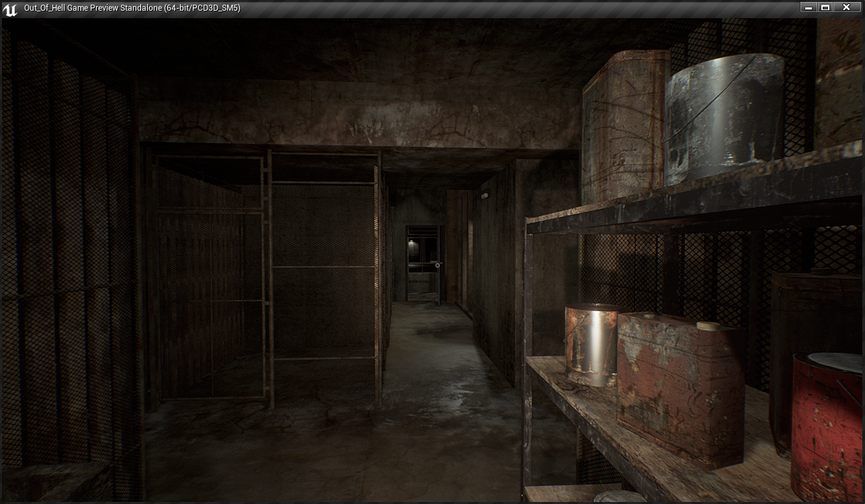865x504 pixels.
Task: Click the Unreal Engine logo in title bar
Action: [x=10, y=9]
